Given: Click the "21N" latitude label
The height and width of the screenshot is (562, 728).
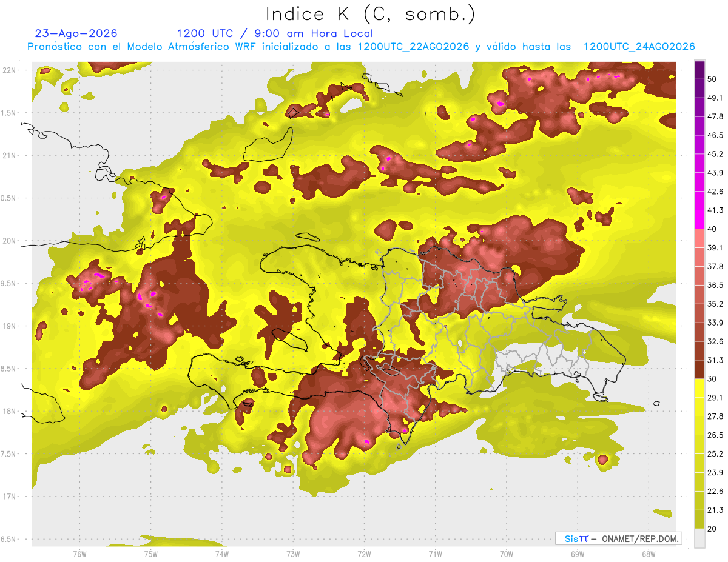Looking at the screenshot, I should [x=9, y=155].
